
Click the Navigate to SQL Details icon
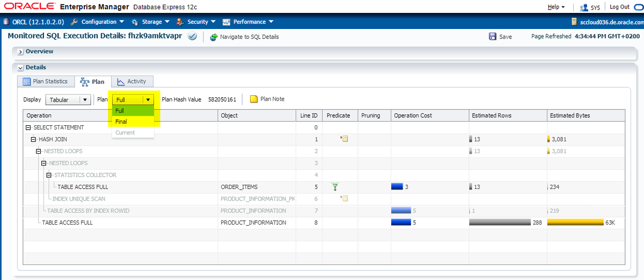coord(214,37)
